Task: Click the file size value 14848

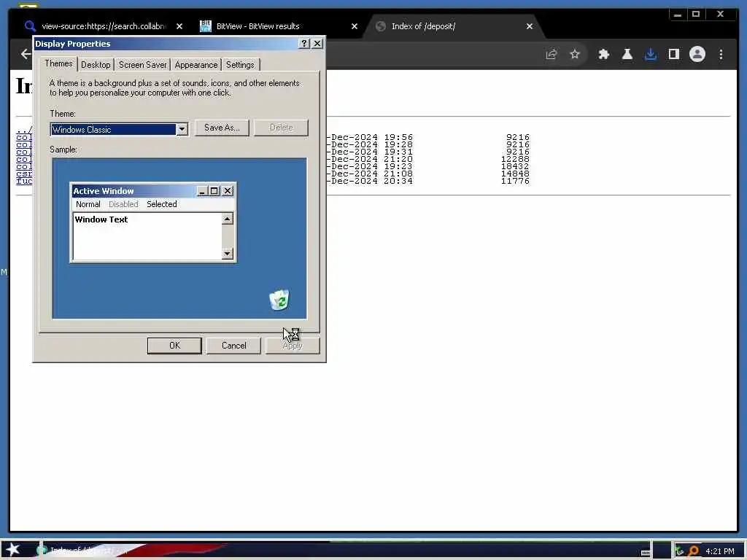Action: click(x=515, y=174)
